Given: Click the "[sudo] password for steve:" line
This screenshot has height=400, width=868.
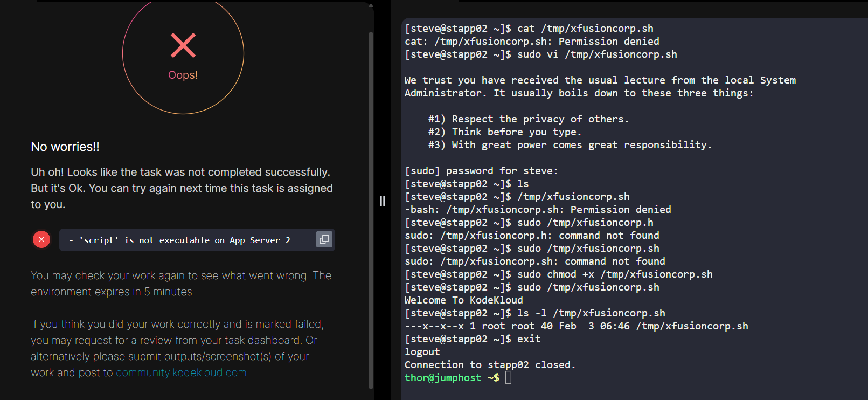Looking at the screenshot, I should (481, 171).
